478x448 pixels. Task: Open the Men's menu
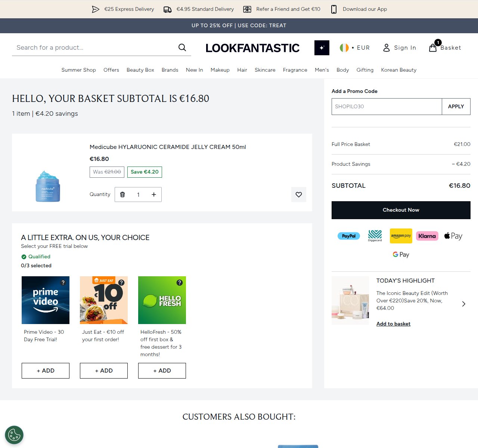tap(322, 70)
